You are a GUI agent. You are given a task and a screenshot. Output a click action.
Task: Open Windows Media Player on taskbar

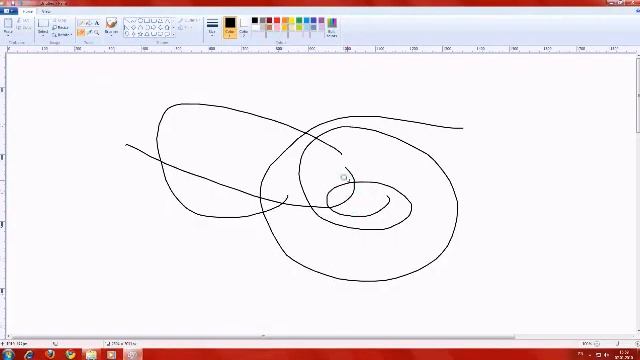coord(111,354)
